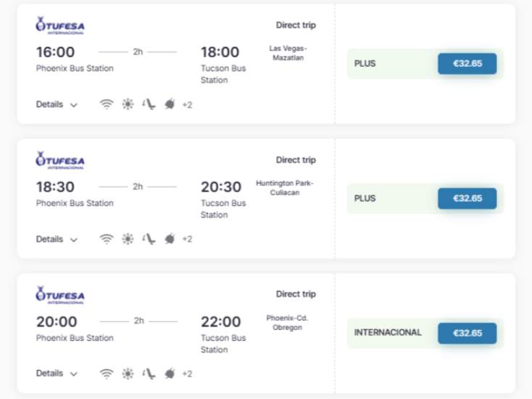Viewport: 532px width, 399px height.
Task: Click the WiFi icon on the 16:00 trip
Action: click(107, 104)
